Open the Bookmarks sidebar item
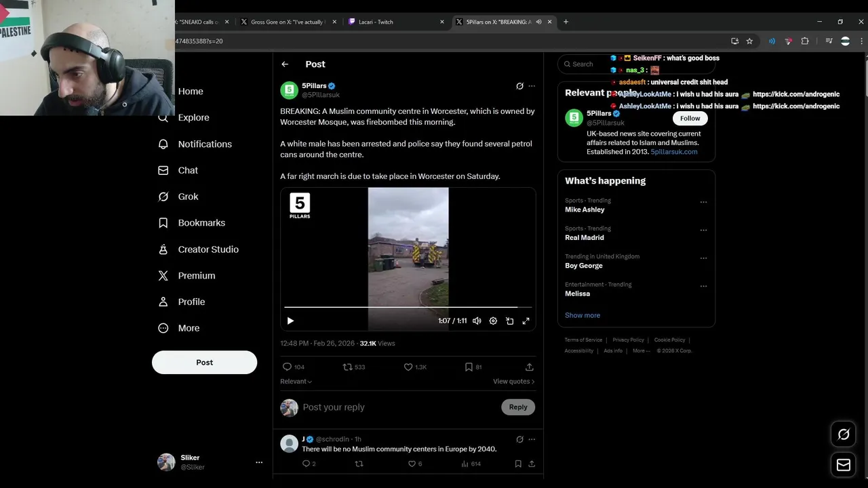This screenshot has width=868, height=488. coord(192,222)
